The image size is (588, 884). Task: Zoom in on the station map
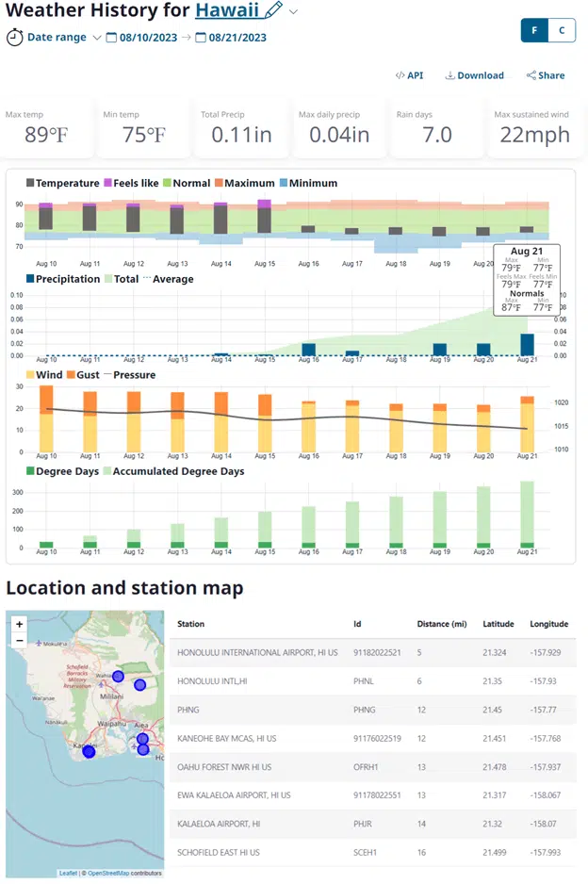tap(20, 624)
